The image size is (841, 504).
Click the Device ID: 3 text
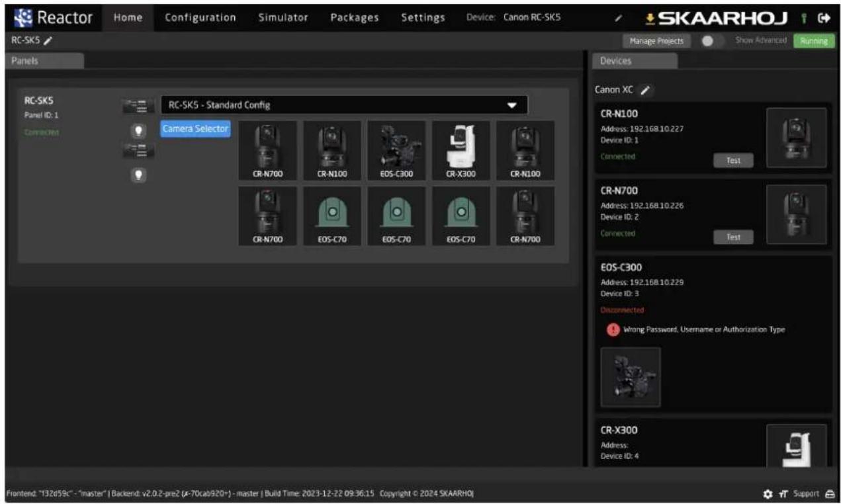[619, 293]
